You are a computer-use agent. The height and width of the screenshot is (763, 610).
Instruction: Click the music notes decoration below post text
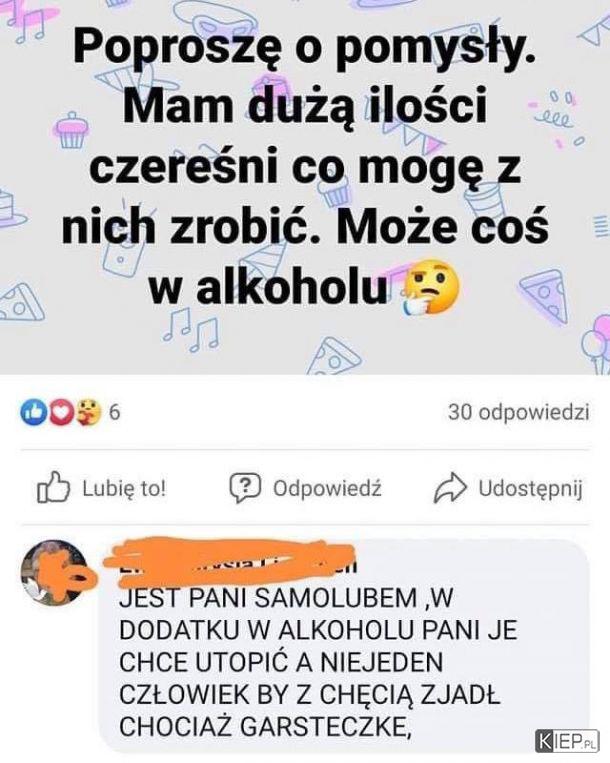coord(191,329)
